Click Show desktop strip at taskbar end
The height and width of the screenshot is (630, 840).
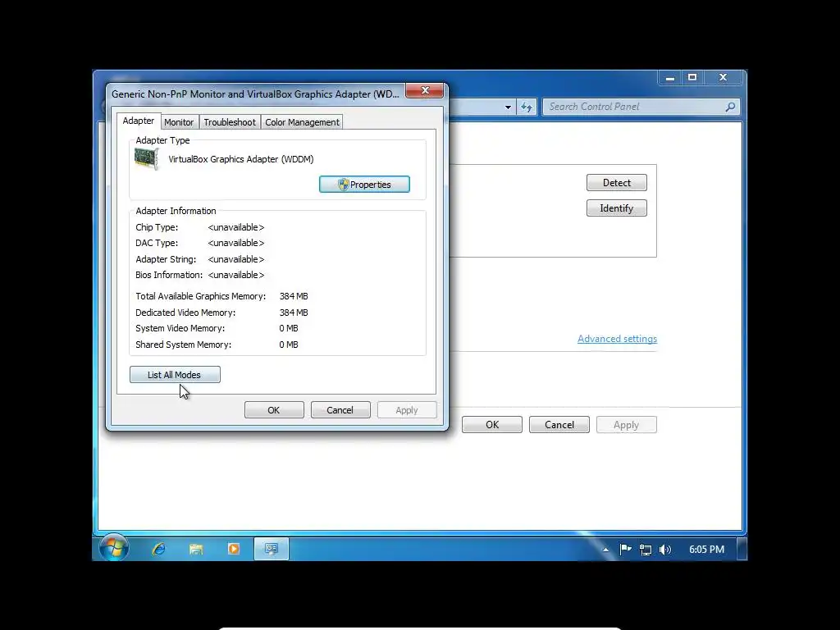pos(742,549)
